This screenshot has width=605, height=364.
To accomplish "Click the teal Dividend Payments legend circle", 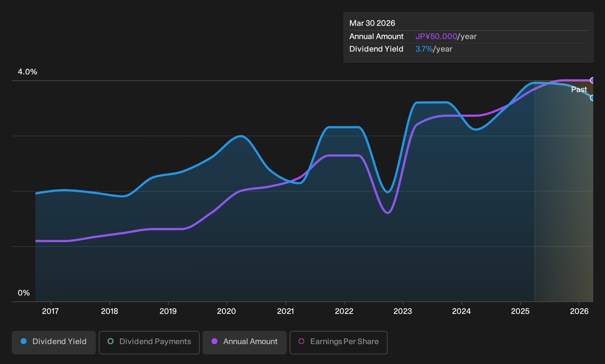I will click(x=111, y=342).
